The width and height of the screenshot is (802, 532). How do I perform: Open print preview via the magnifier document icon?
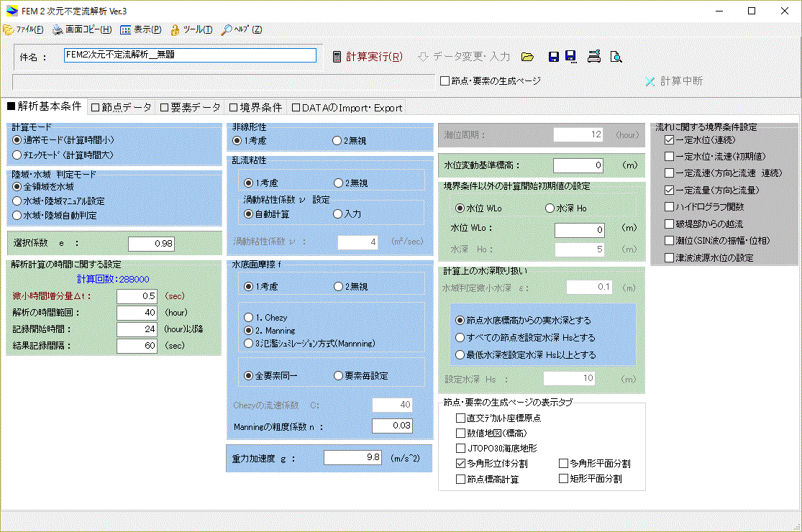pyautogui.click(x=616, y=56)
